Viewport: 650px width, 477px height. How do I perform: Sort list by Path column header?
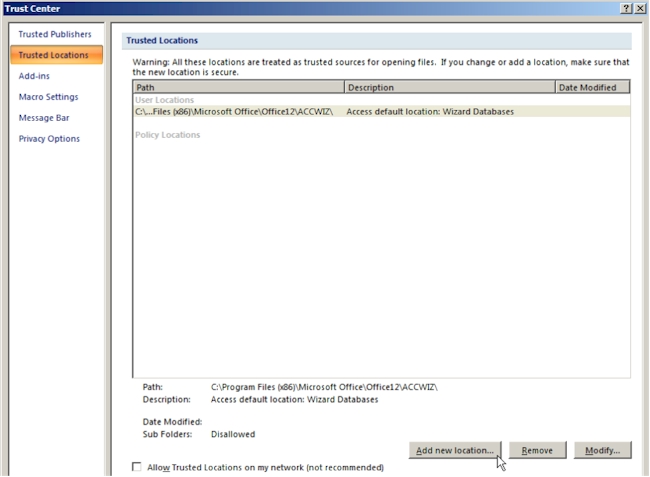(x=239, y=87)
